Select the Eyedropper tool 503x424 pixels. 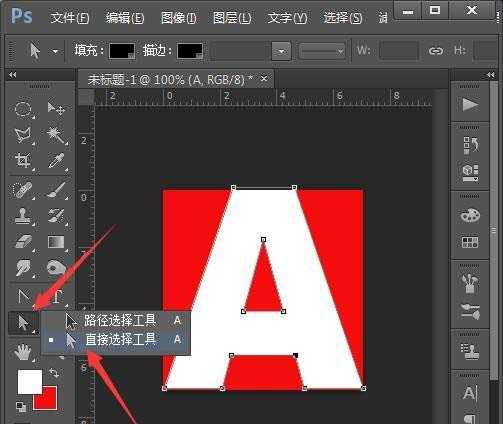tap(56, 161)
